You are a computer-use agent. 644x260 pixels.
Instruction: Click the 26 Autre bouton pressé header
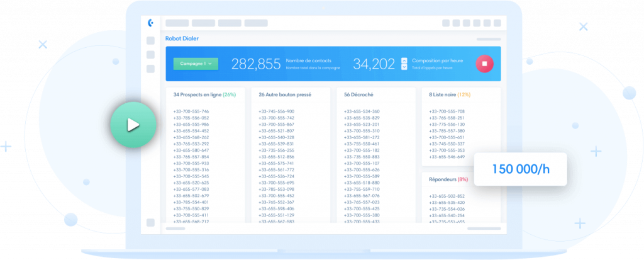(285, 94)
